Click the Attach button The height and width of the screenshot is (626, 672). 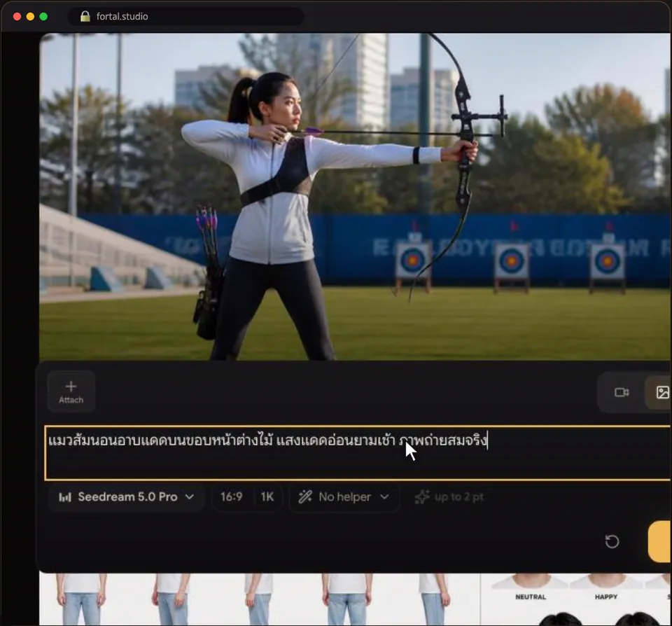[x=71, y=392]
